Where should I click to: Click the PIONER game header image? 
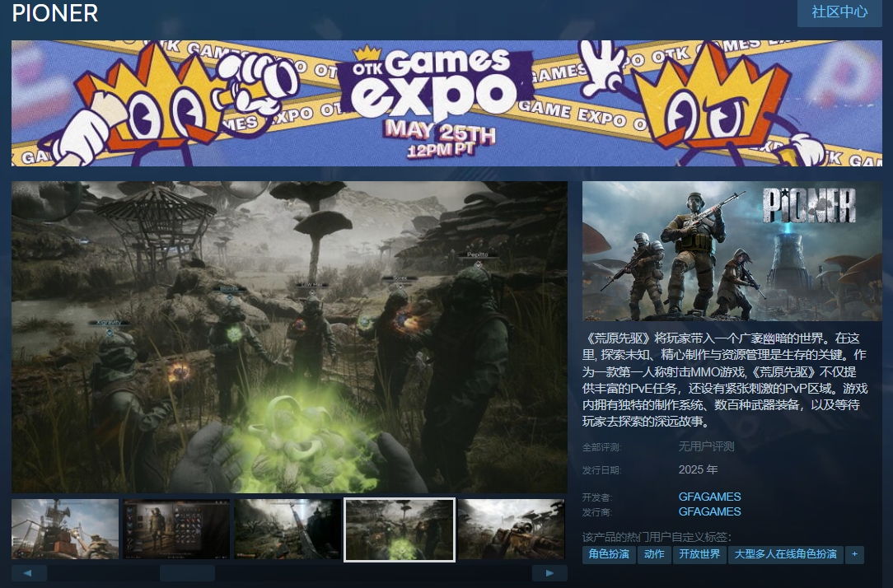click(732, 251)
